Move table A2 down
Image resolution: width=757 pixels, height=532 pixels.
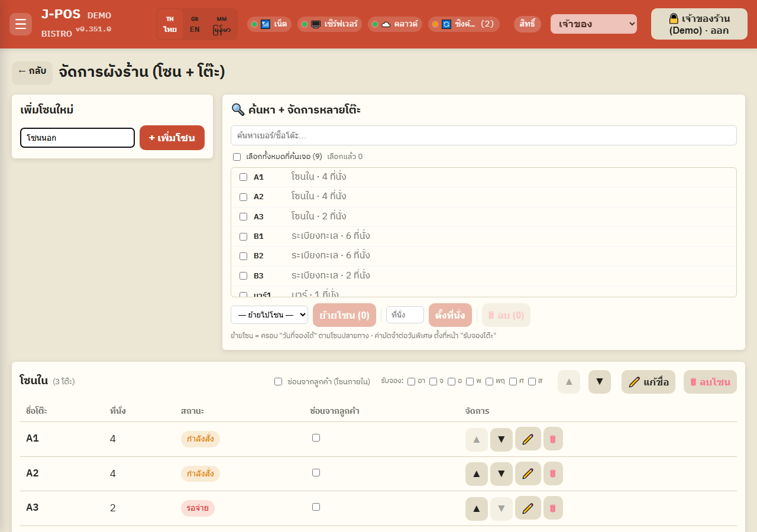click(502, 474)
